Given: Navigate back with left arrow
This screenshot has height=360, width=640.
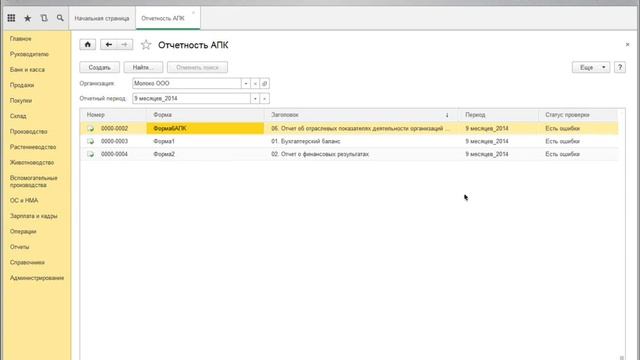Looking at the screenshot, I should (109, 44).
